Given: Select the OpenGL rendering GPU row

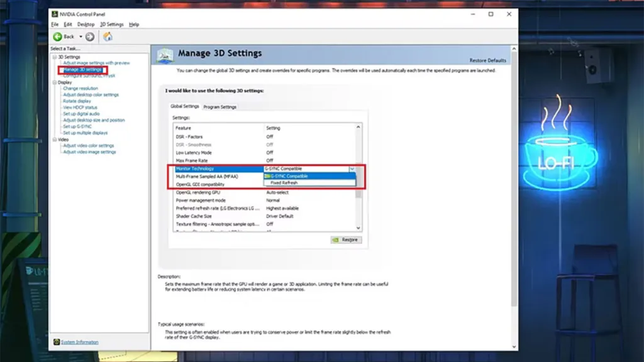Looking at the screenshot, I should tap(265, 192).
